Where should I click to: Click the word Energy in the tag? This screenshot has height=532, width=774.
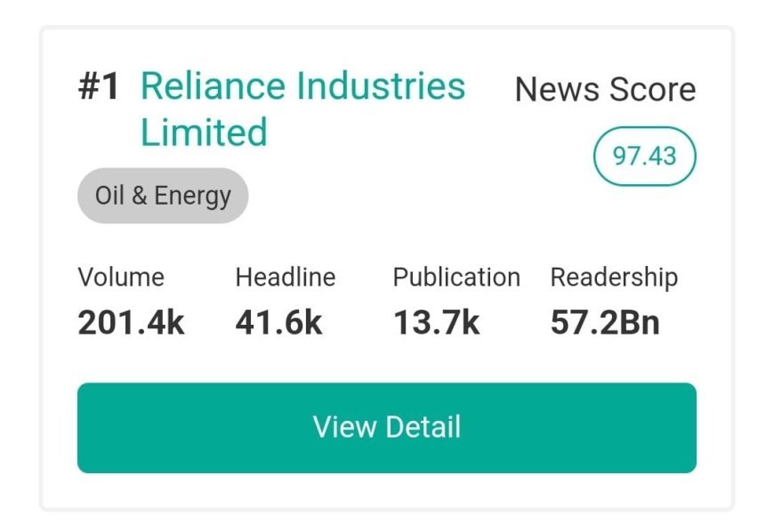pyautogui.click(x=192, y=197)
